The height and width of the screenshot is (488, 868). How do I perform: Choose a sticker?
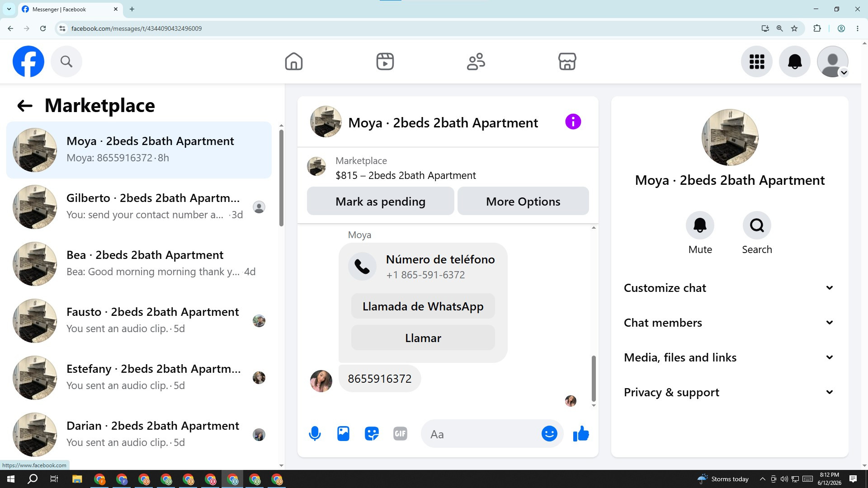coord(372,434)
